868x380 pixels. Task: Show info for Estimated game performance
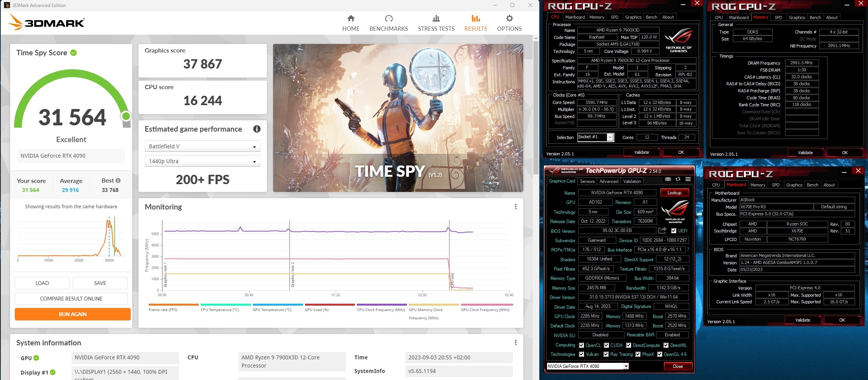(x=257, y=129)
